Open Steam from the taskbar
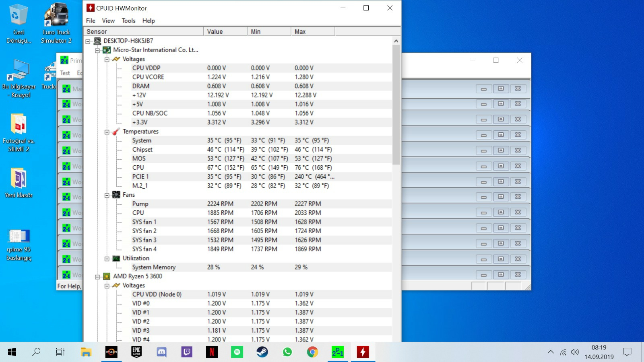 point(262,352)
